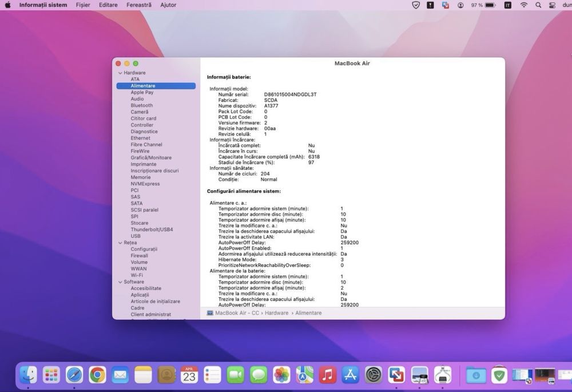Image resolution: width=572 pixels, height=392 pixels.
Task: Open Spotlight search magnifier icon
Action: pyautogui.click(x=538, y=5)
